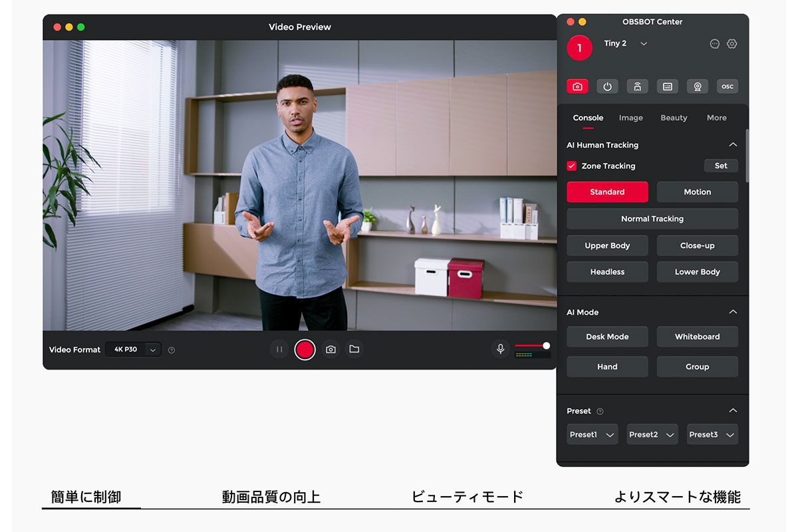Screen dimensions: 798x532
Task: Click the microphone icon near the volume slider
Action: tap(500, 348)
